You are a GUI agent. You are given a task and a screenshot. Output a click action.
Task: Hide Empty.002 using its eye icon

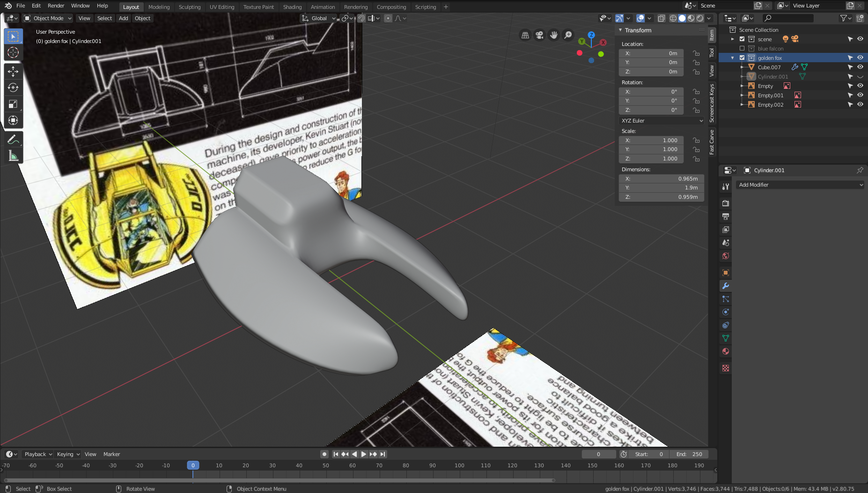pos(860,104)
